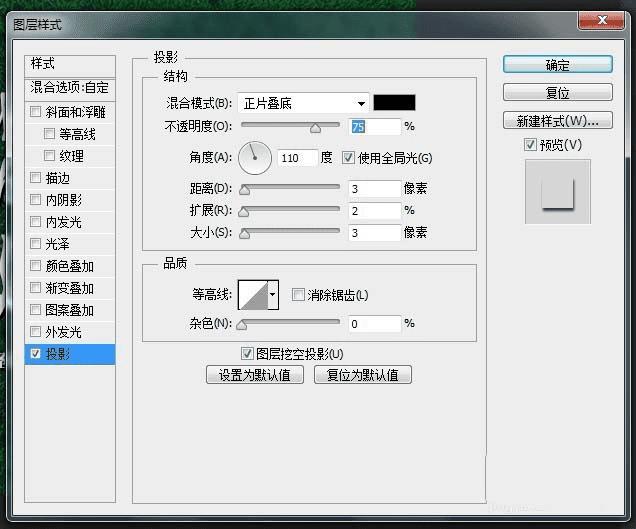Close the 图层样式 dialog

(601, 20)
